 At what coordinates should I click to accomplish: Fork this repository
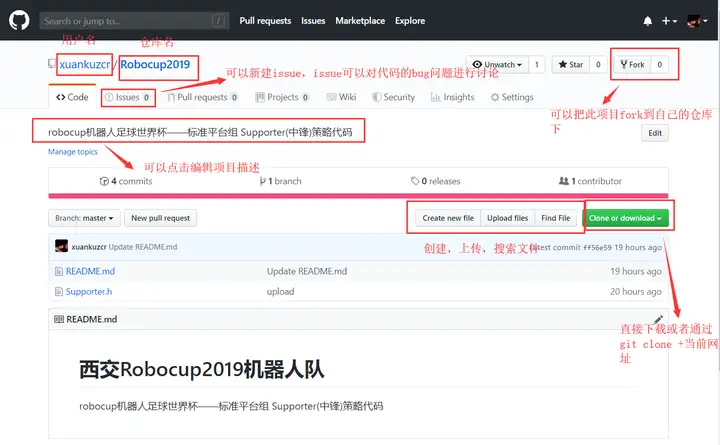632,65
